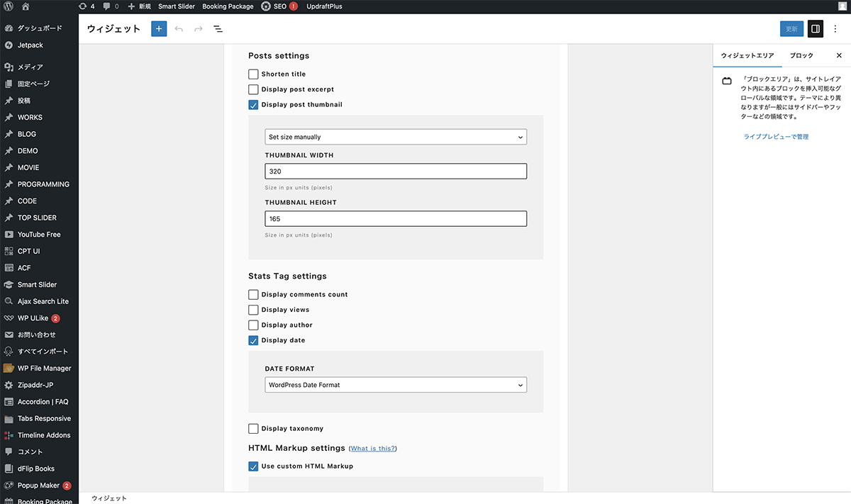Click the redo arrow icon
Viewport: 851px width, 504px height.
click(199, 29)
